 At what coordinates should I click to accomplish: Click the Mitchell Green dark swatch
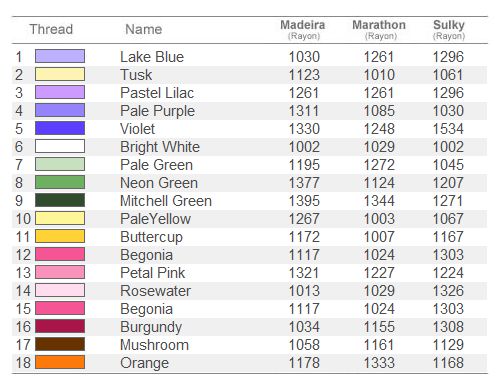pyautogui.click(x=60, y=200)
